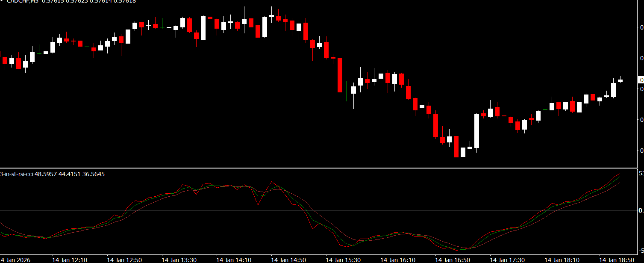Viewport: 644px width, 263px height.
Task: Click the 14 Jan 12:10 time label
Action: pyautogui.click(x=70, y=260)
